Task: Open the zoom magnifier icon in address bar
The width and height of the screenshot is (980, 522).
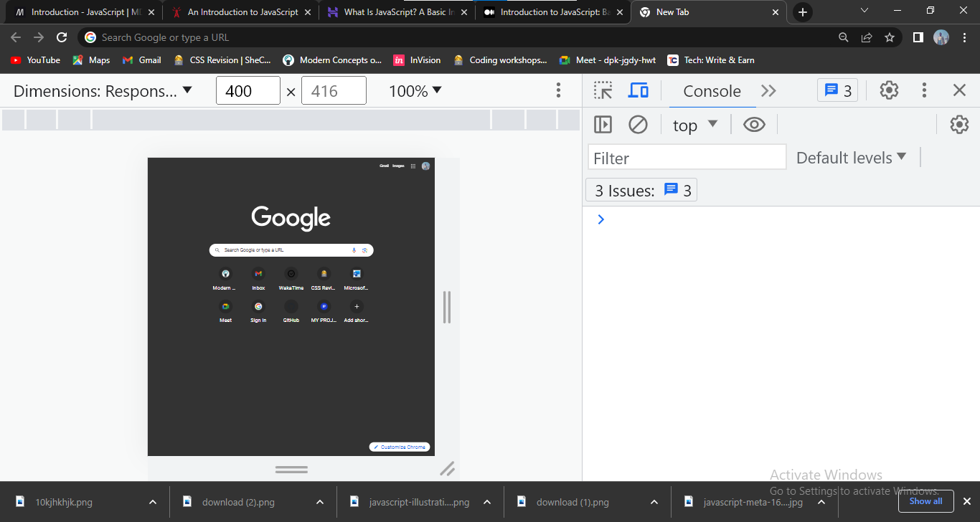Action: coord(844,37)
